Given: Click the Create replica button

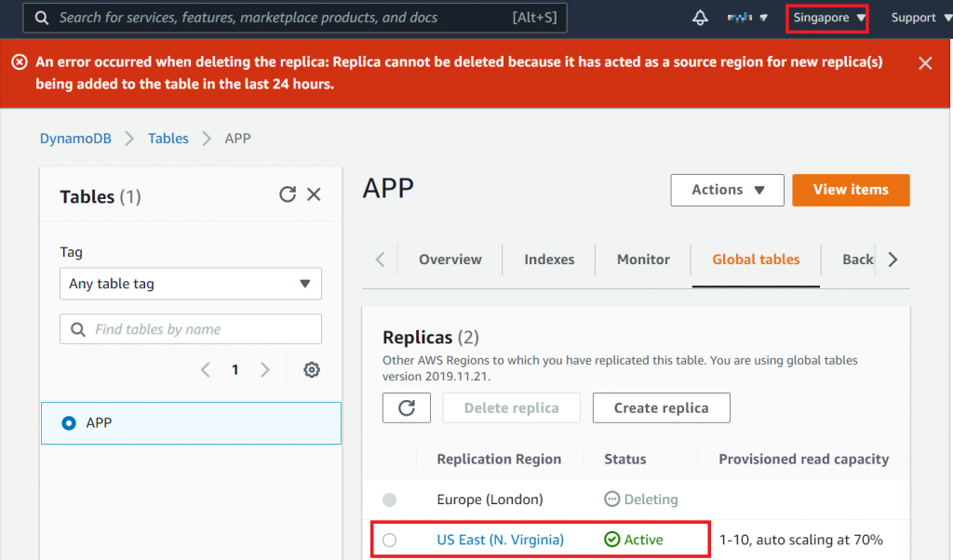Looking at the screenshot, I should pyautogui.click(x=661, y=407).
